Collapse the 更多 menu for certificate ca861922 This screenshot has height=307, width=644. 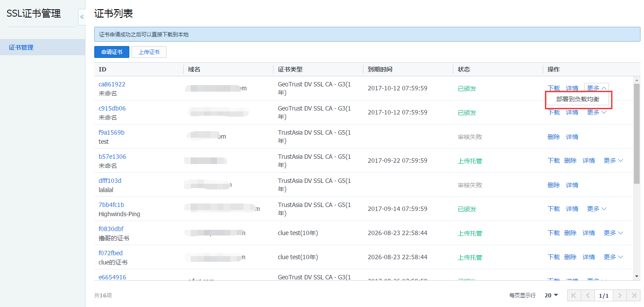pyautogui.click(x=596, y=88)
